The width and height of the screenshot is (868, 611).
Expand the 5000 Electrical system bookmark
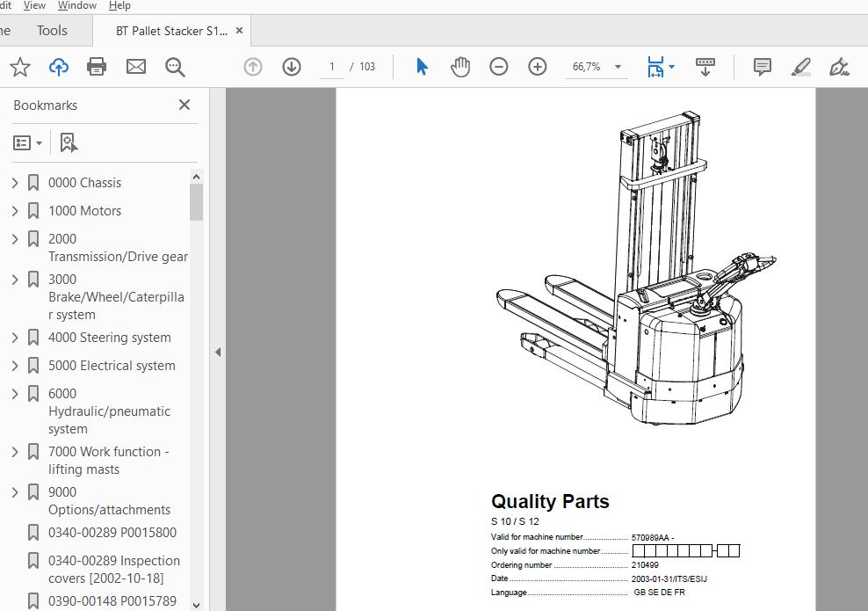pos(15,366)
